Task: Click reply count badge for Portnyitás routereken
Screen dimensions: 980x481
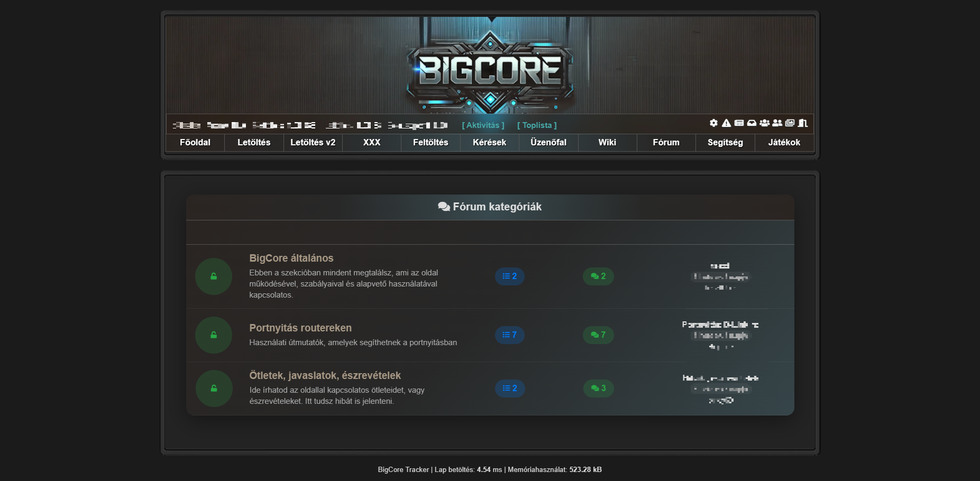Action: 598,335
